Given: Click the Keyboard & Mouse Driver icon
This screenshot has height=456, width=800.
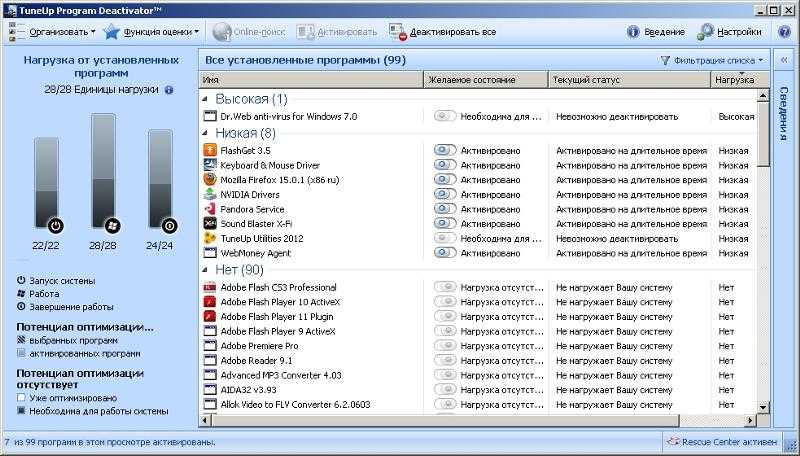Looking at the screenshot, I should (210, 165).
